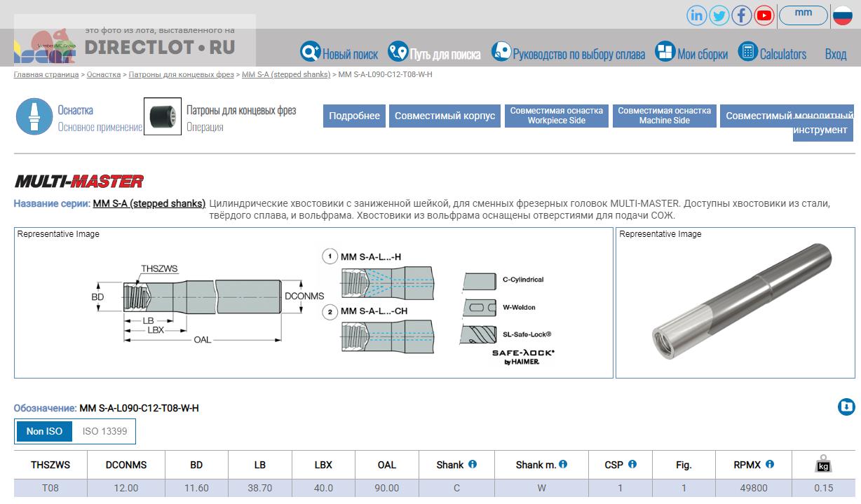Image resolution: width=861 pixels, height=504 pixels.
Task: Click the Совместимый корпус button
Action: tap(445, 116)
